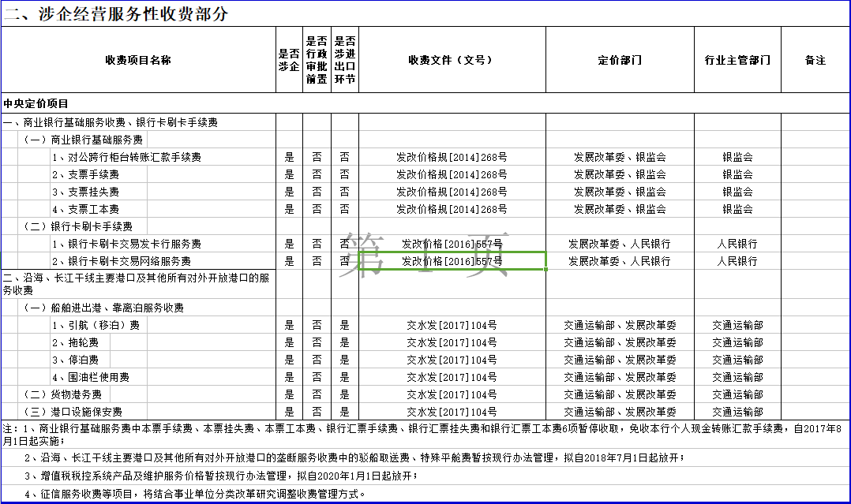This screenshot has height=504, width=851.
Task: Click the 是否涉企 header cell
Action: (x=289, y=60)
